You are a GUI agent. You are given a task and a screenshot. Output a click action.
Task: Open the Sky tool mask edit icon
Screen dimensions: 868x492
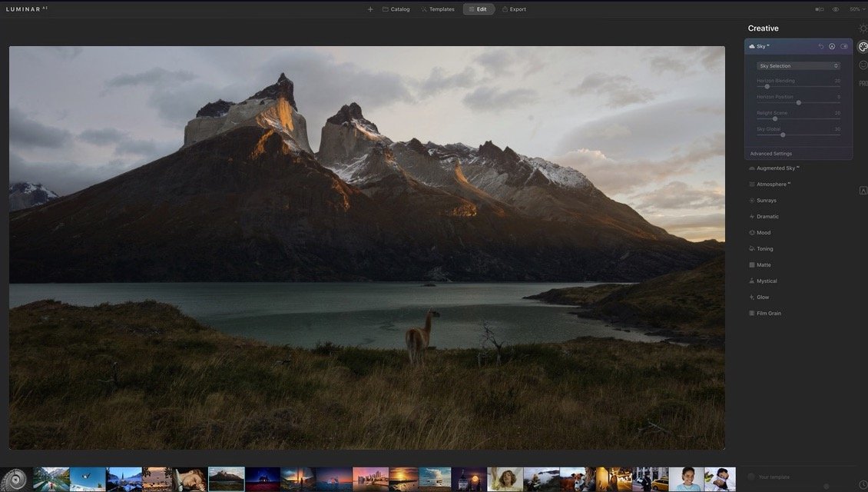click(832, 47)
